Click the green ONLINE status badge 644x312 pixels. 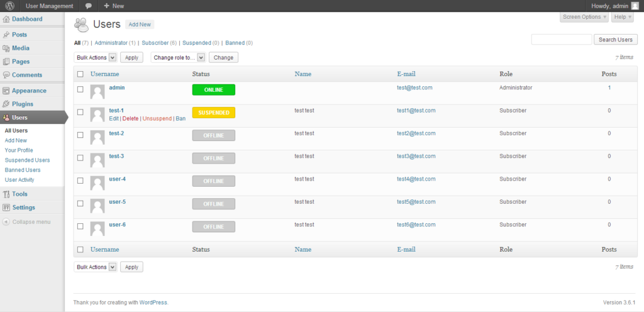pyautogui.click(x=214, y=89)
